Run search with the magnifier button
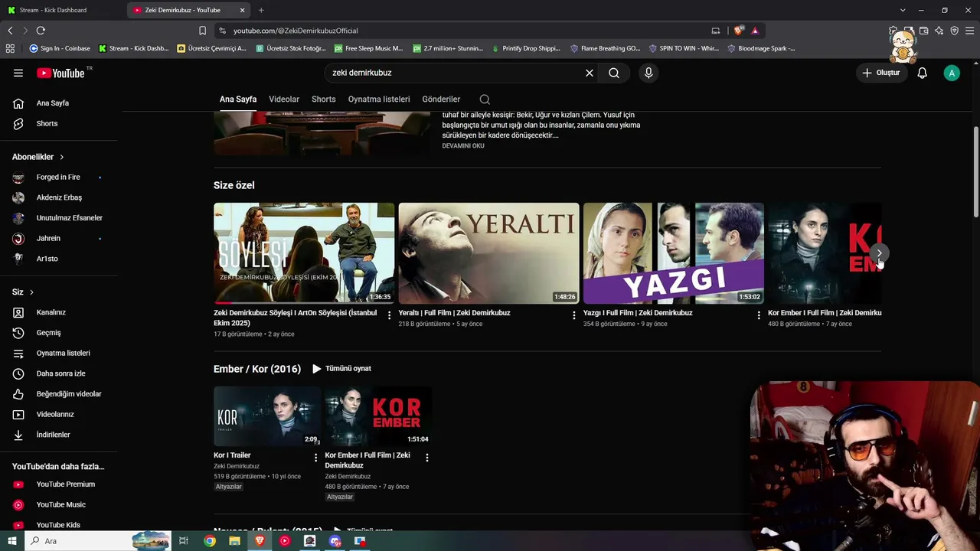980x551 pixels. point(614,73)
